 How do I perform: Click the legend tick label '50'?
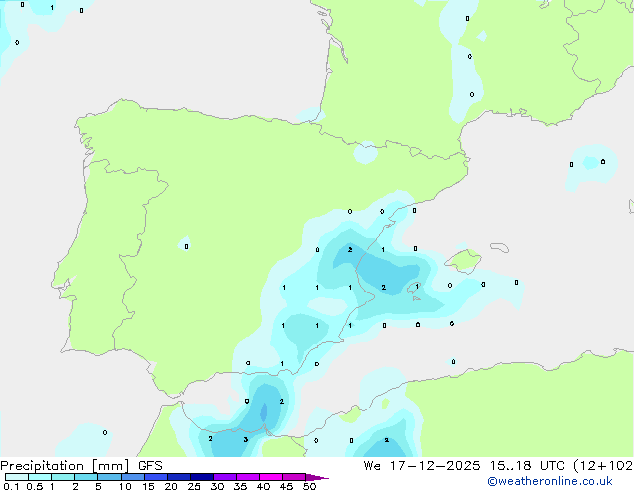click(x=309, y=486)
